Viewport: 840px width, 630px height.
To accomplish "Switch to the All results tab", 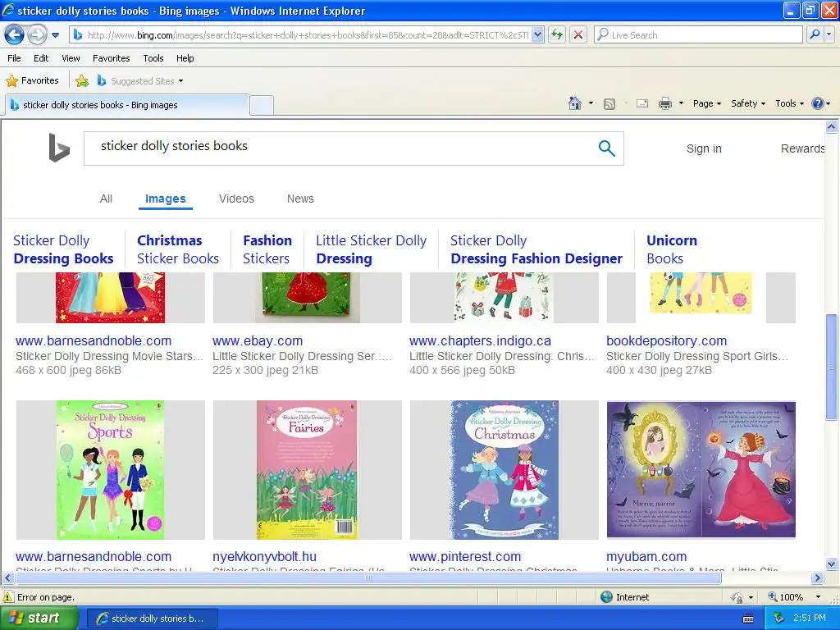I will click(106, 199).
